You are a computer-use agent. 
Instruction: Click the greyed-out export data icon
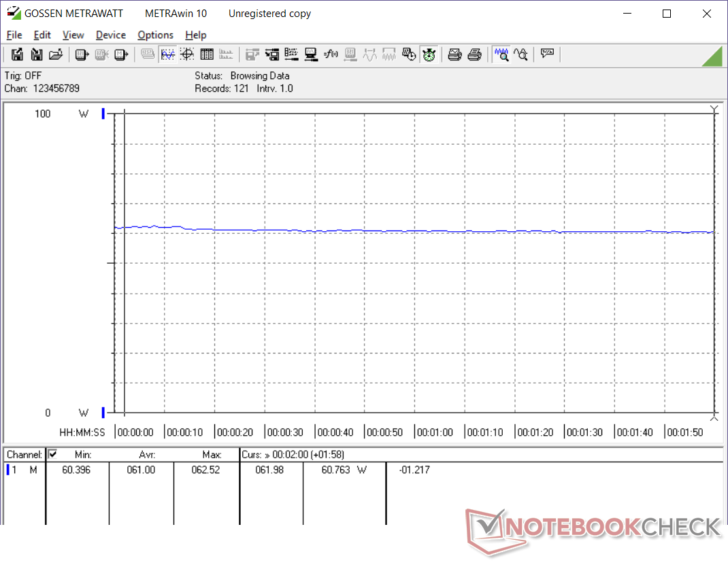pos(252,55)
